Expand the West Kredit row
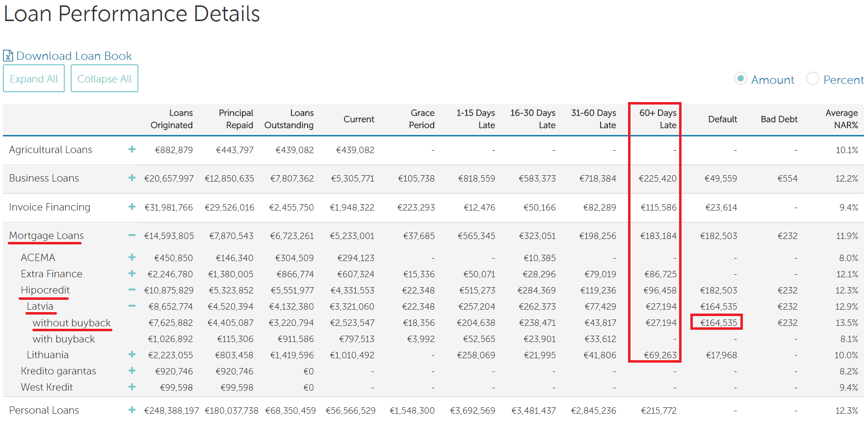The width and height of the screenshot is (868, 424). point(132,387)
